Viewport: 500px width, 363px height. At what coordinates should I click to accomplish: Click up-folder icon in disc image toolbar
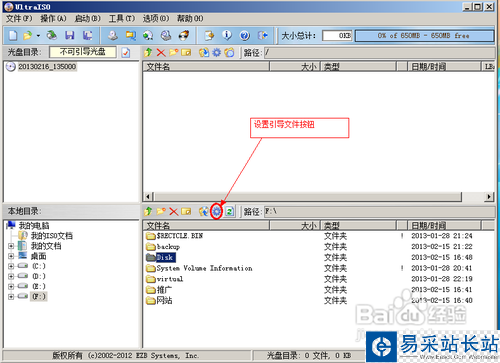point(148,52)
